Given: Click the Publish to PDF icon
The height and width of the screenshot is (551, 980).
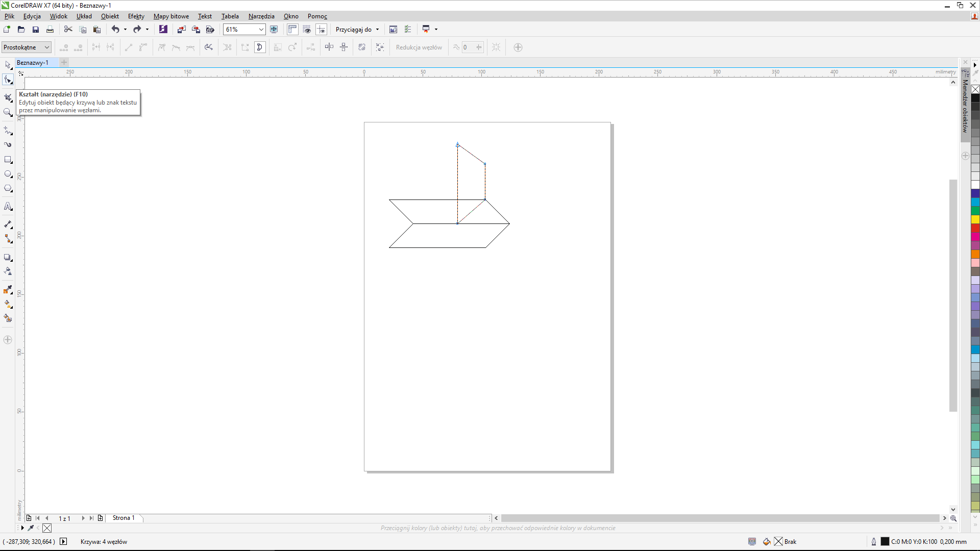Looking at the screenshot, I should coord(210,30).
